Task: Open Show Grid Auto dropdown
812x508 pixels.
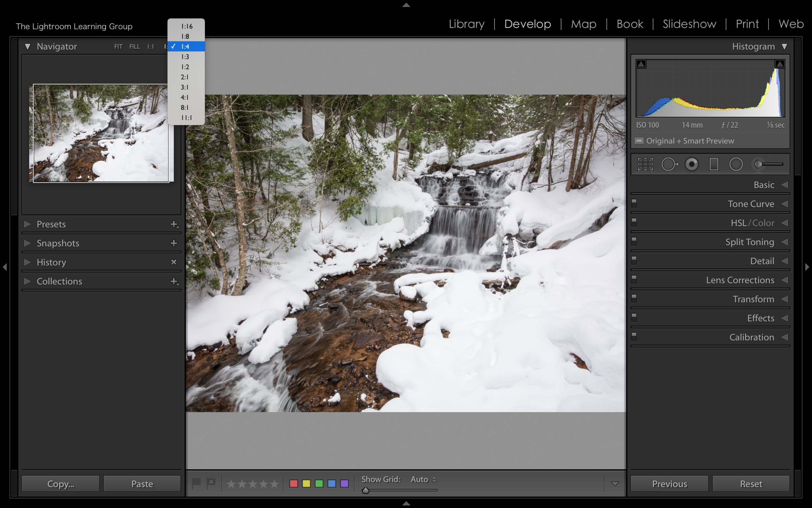Action: click(x=423, y=479)
